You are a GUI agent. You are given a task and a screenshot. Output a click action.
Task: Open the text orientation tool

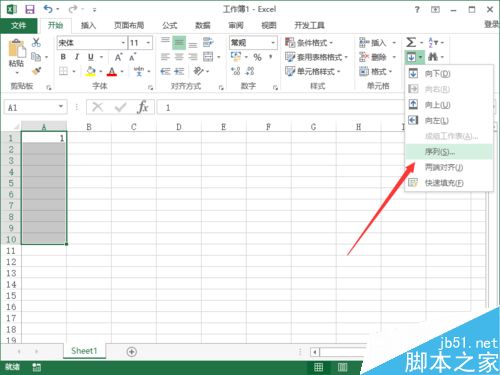(199, 71)
